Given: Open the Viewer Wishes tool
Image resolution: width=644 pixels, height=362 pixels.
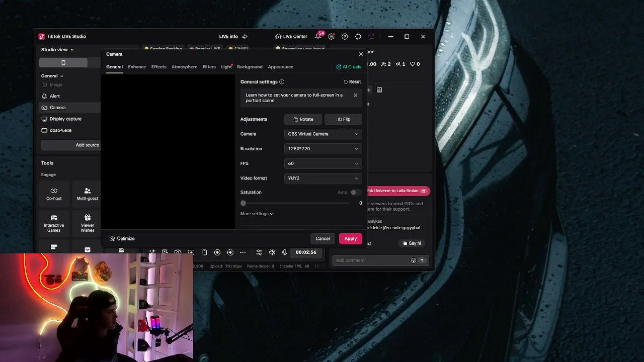Looking at the screenshot, I should point(88,224).
